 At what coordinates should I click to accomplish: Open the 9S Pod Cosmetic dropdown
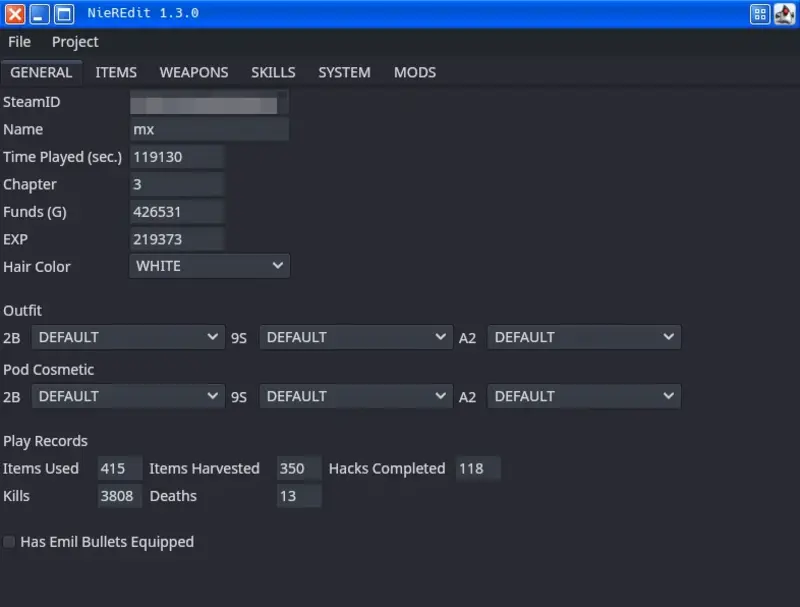356,396
